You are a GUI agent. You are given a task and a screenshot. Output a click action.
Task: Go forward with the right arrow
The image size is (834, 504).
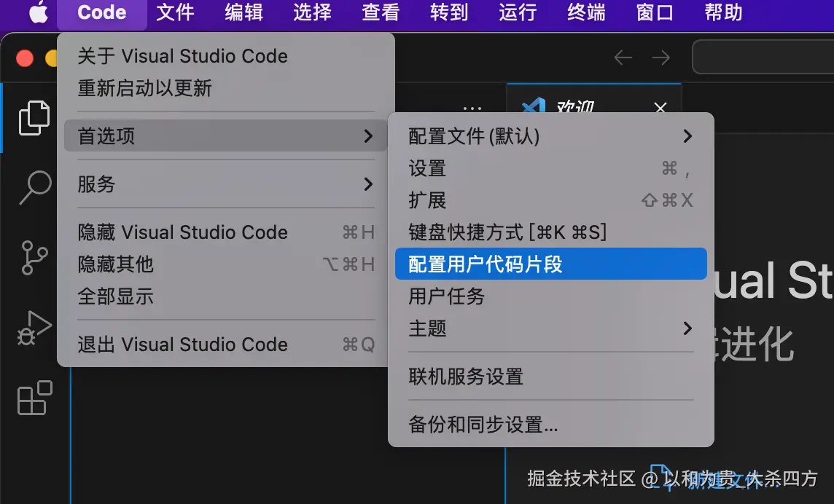coord(661,58)
